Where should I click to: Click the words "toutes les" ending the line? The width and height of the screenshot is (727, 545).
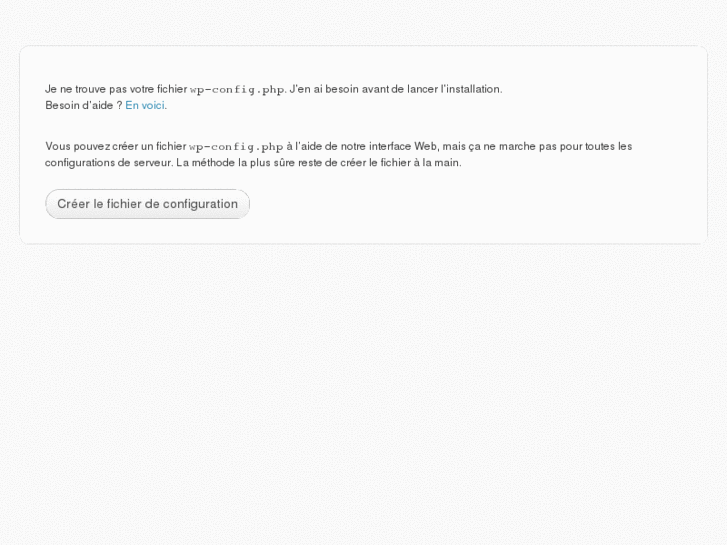point(610,146)
